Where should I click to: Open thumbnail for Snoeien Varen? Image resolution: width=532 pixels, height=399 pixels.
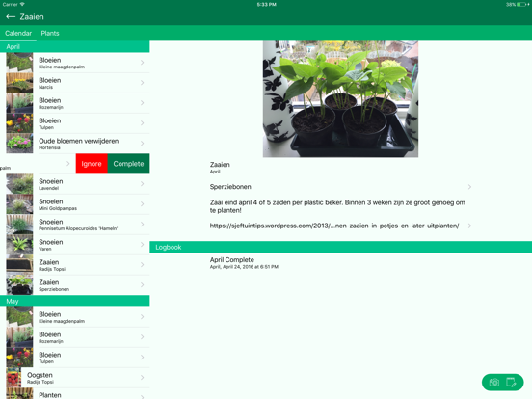19,244
